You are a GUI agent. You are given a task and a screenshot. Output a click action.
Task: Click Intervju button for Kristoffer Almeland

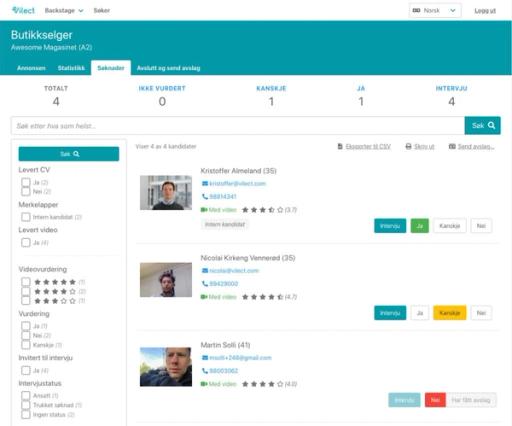pyautogui.click(x=390, y=226)
